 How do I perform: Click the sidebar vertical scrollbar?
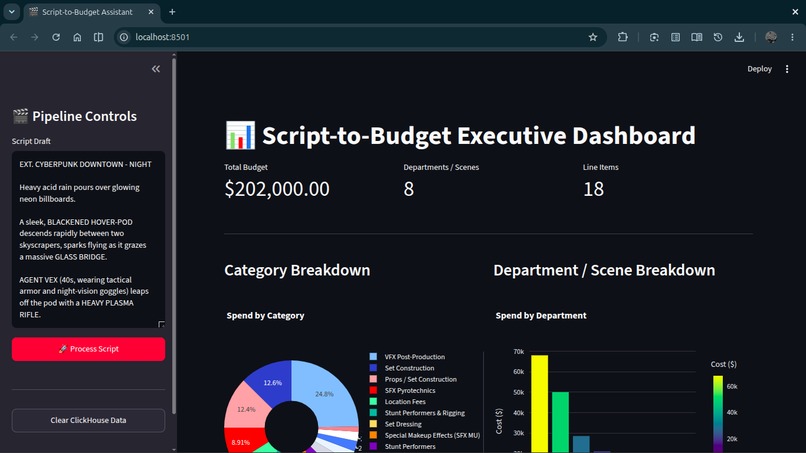pyautogui.click(x=174, y=237)
